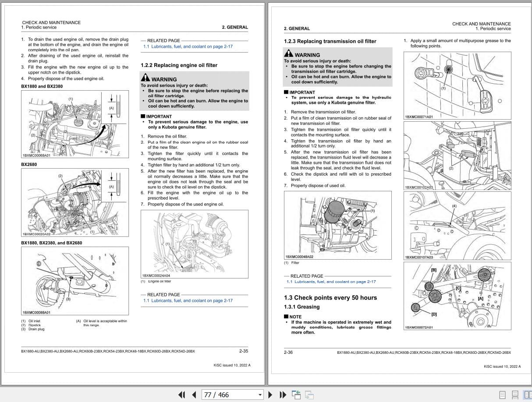The width and height of the screenshot is (532, 402).
Task: Click the engine oil filter figure
Action: pyautogui.click(x=194, y=243)
